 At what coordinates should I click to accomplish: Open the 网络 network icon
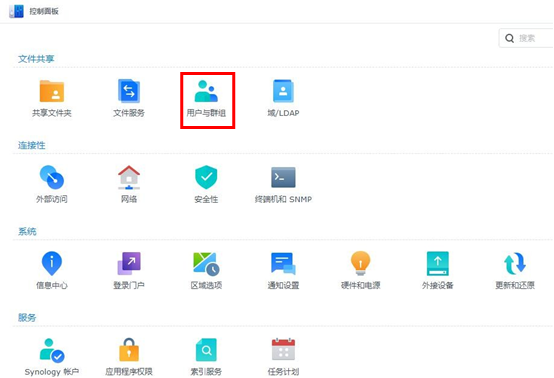click(129, 177)
